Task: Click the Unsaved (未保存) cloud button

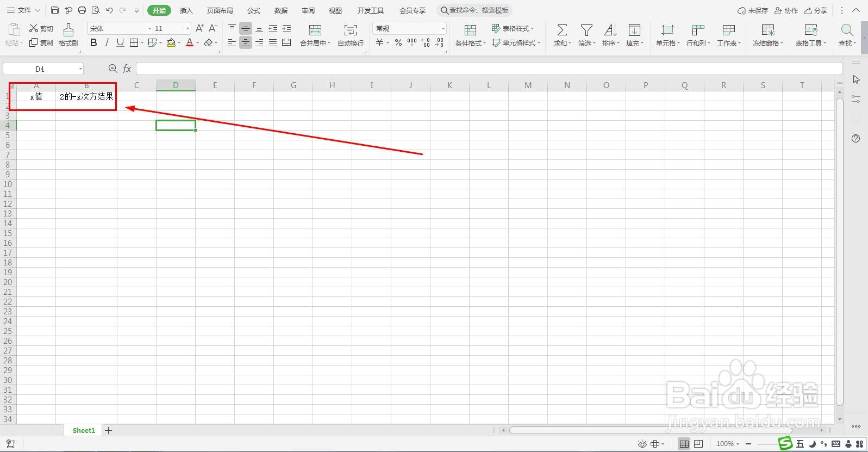Action: click(753, 10)
